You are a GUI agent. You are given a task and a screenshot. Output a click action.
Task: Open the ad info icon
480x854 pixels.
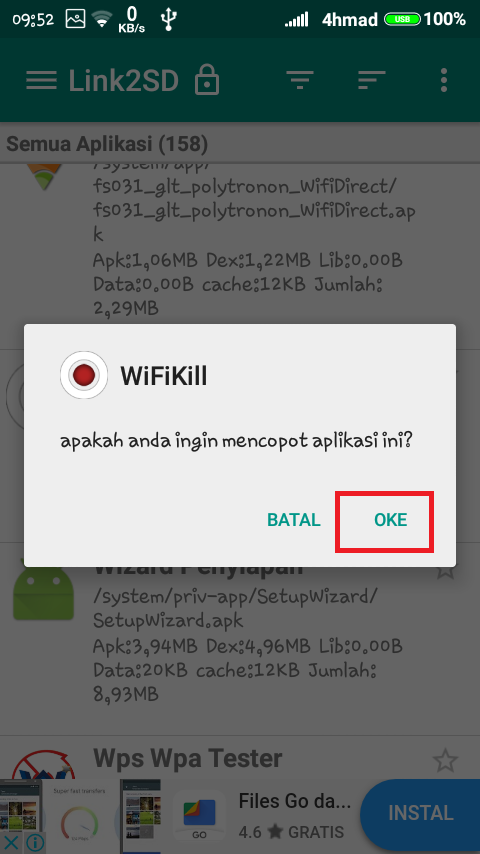pos(34,844)
